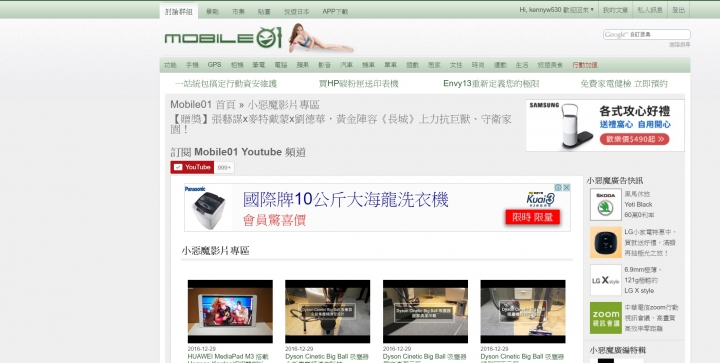Open the 【贈獎】長城 giveaway link
The width and height of the screenshot is (720, 363).
tap(341, 124)
